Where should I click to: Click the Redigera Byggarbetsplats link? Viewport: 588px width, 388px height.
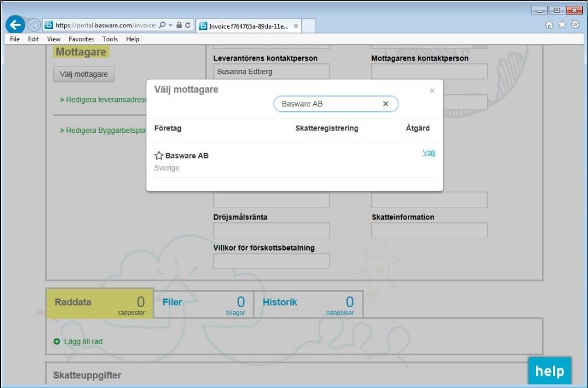[103, 130]
